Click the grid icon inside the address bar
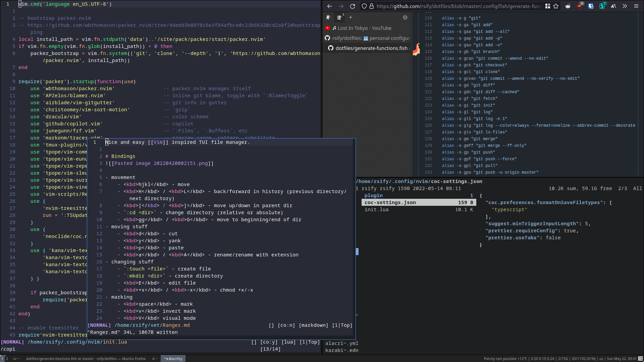Screen dimensions: 644x362 coord(547,6)
